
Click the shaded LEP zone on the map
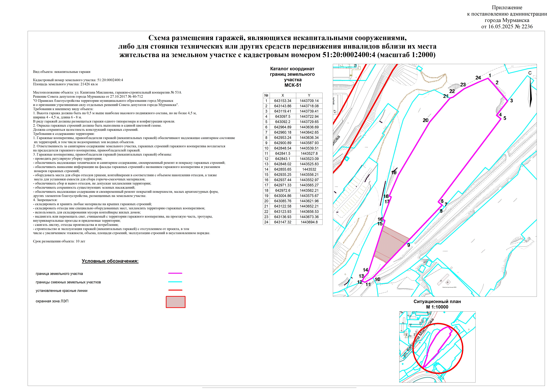(391, 244)
